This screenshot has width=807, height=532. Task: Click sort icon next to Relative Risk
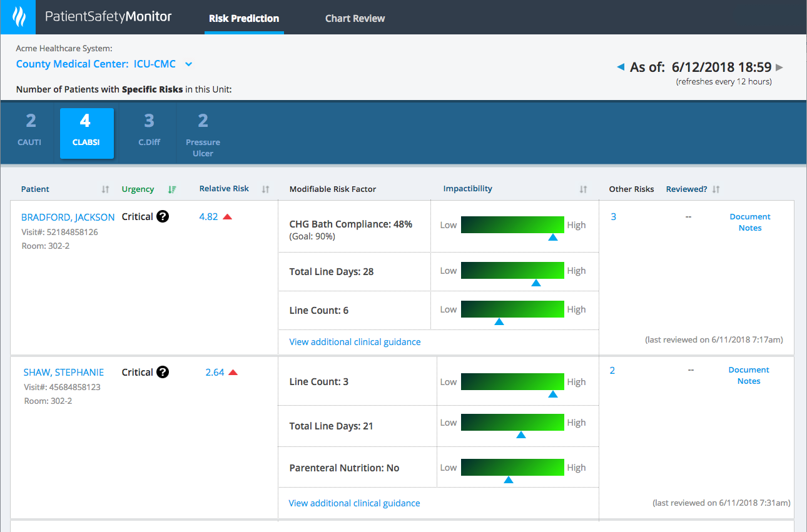coord(266,189)
